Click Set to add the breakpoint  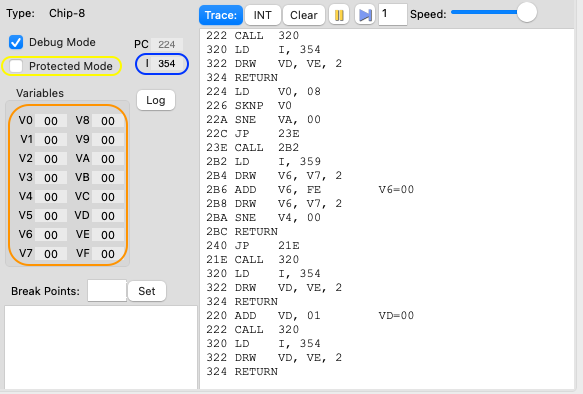click(x=147, y=291)
